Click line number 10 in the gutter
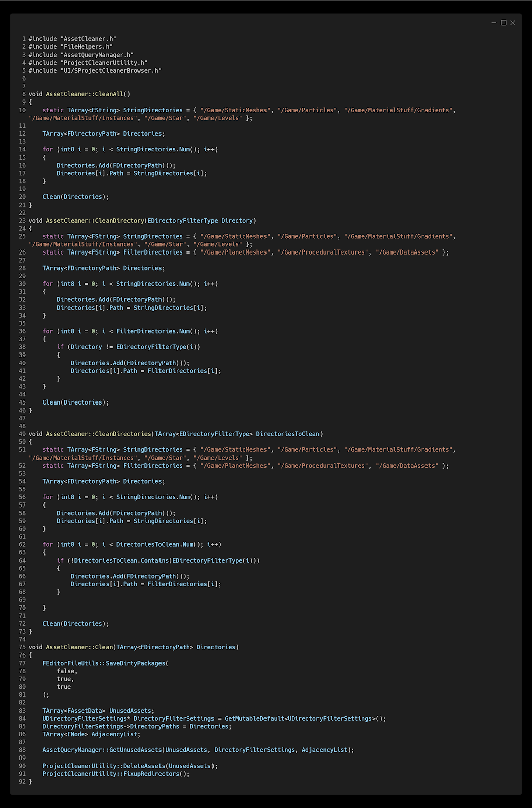This screenshot has height=808, width=532. 22,110
